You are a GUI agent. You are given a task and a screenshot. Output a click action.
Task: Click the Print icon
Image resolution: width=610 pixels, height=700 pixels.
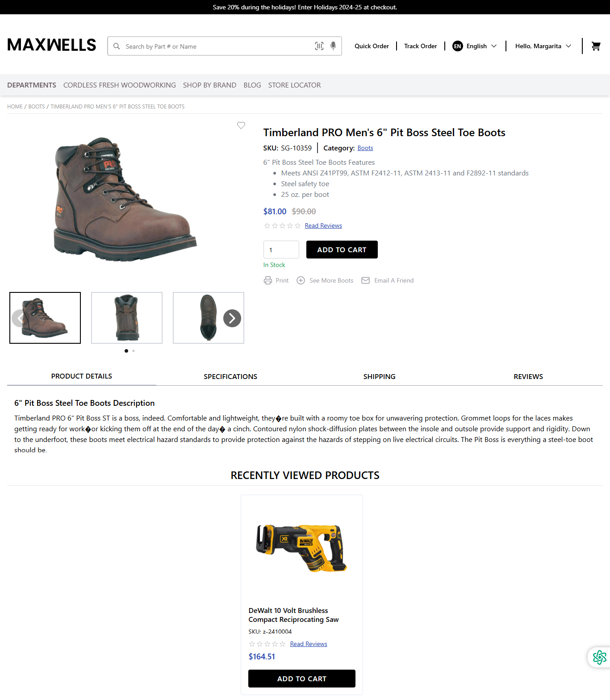click(268, 280)
